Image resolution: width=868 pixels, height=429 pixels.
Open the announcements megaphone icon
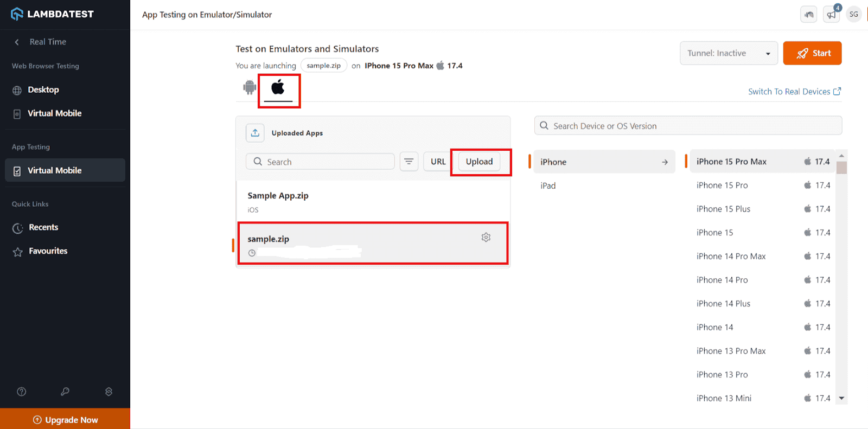pos(831,15)
